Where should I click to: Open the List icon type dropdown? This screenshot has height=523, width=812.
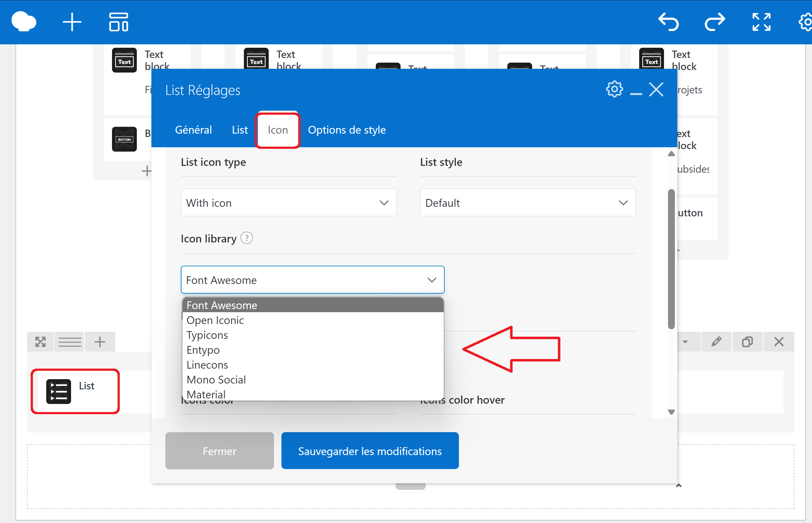click(x=289, y=203)
